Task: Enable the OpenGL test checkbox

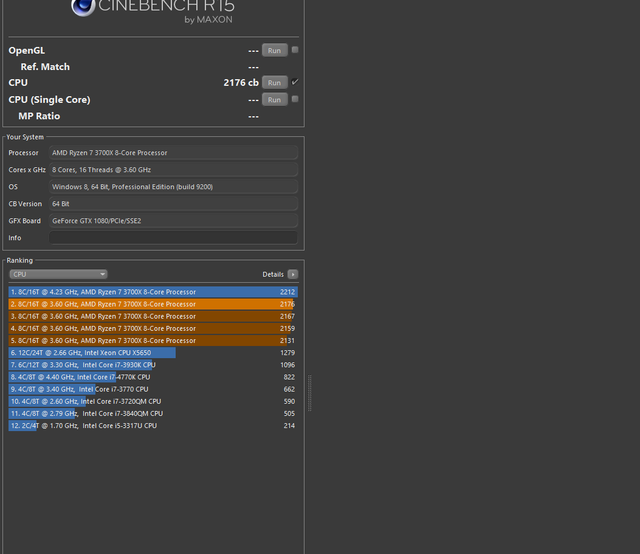Action: (295, 50)
